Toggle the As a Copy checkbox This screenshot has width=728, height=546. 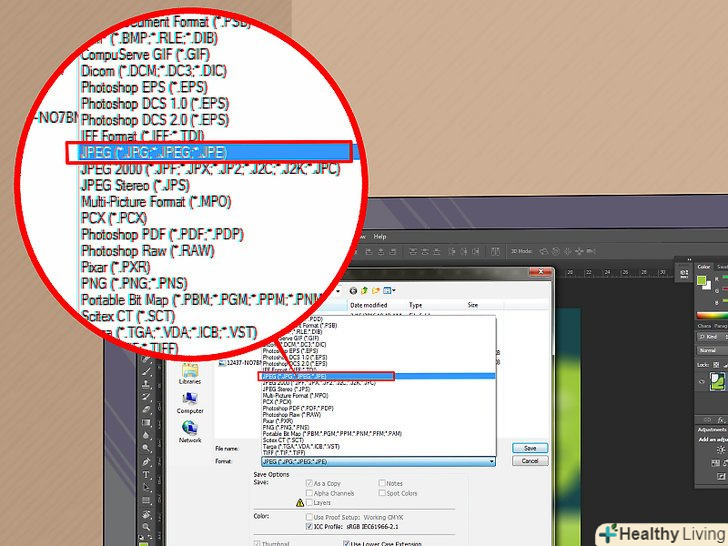tap(309, 483)
